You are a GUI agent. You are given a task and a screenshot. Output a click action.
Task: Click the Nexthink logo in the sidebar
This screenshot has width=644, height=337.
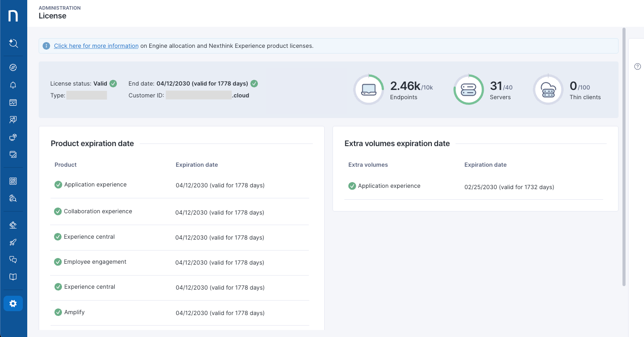pyautogui.click(x=13, y=16)
